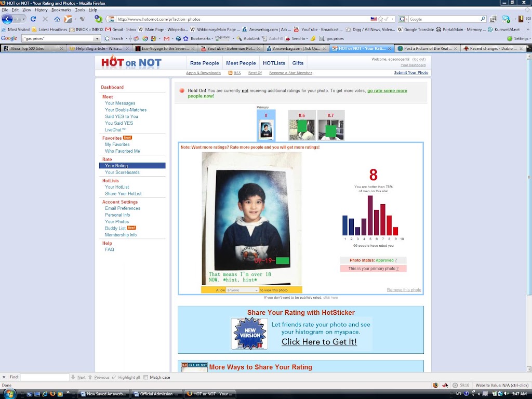This screenshot has height=399, width=532.
Task: Close the find bar with X
Action: (x=4, y=377)
